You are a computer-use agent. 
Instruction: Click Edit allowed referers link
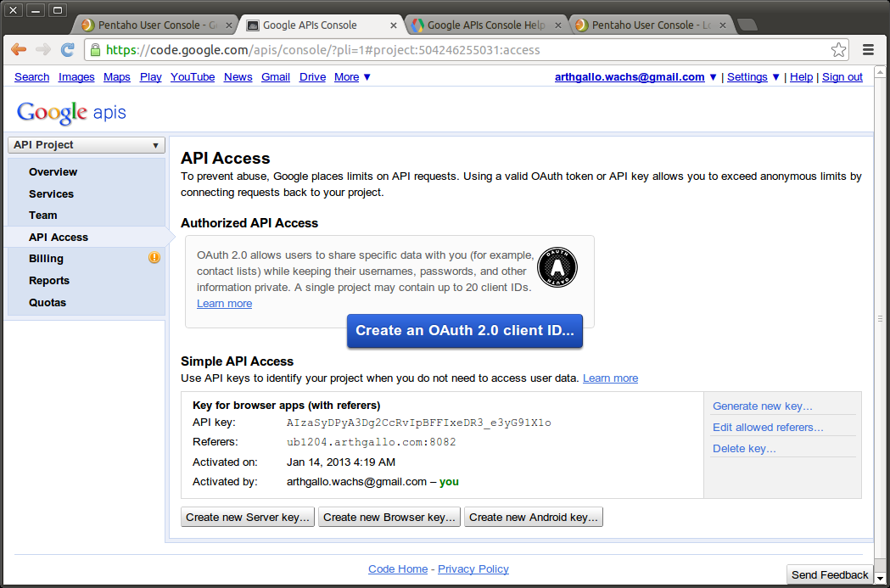point(768,428)
